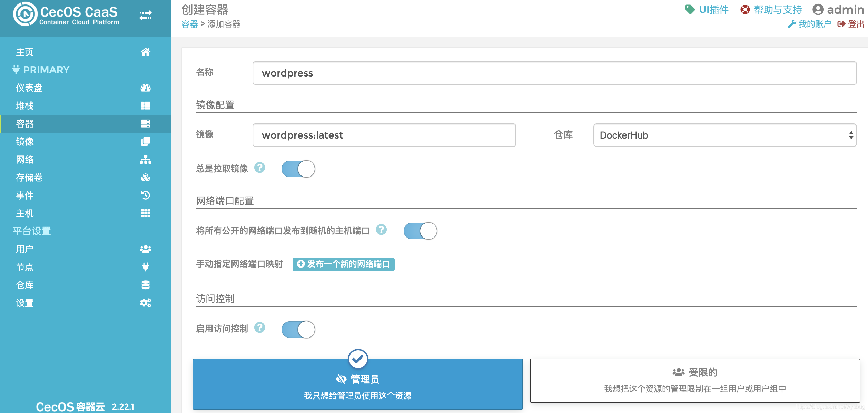
Task: Click the home icon next to 主页
Action: pyautogui.click(x=146, y=52)
